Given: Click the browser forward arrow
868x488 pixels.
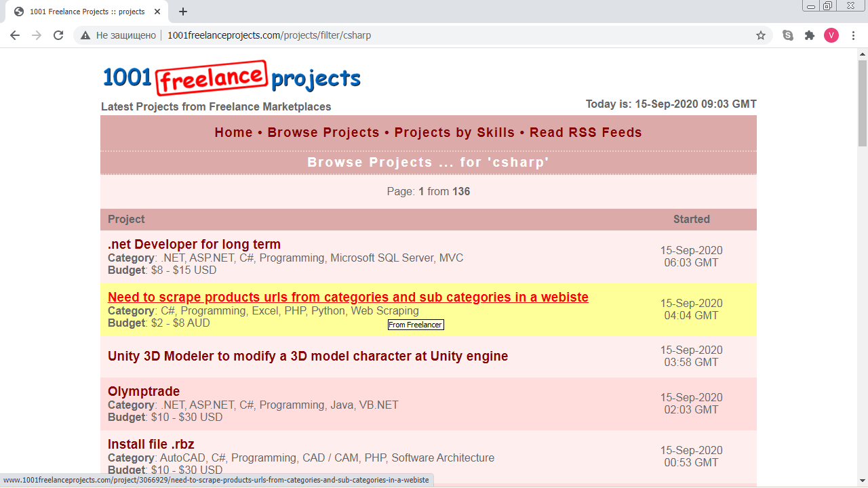Looking at the screenshot, I should coord(37,35).
